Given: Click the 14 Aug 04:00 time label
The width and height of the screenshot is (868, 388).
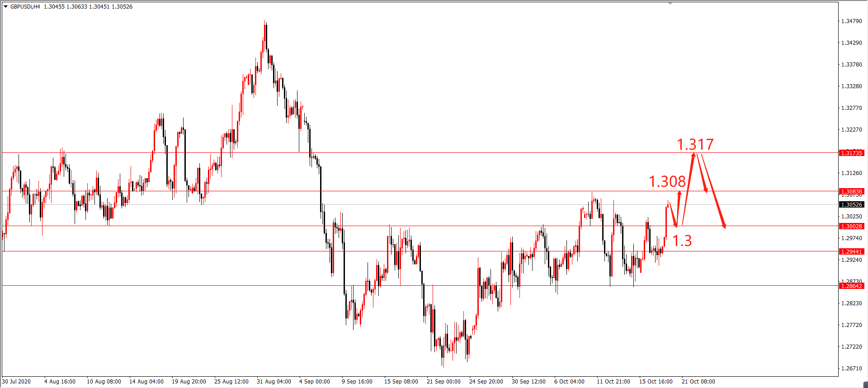Looking at the screenshot, I should point(146,382).
